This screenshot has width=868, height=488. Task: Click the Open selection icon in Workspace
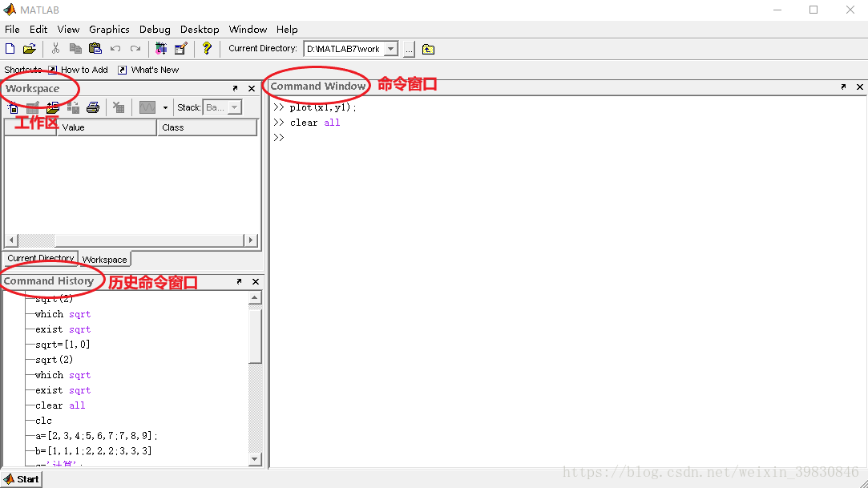click(33, 107)
